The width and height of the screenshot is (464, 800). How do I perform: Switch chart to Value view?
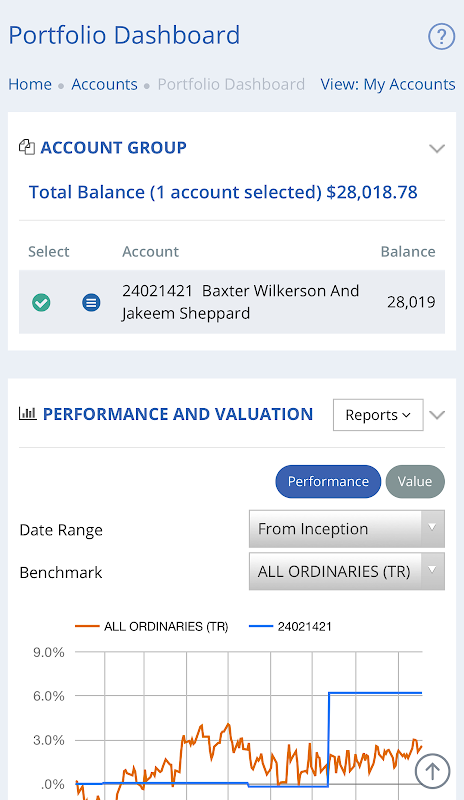(x=415, y=481)
